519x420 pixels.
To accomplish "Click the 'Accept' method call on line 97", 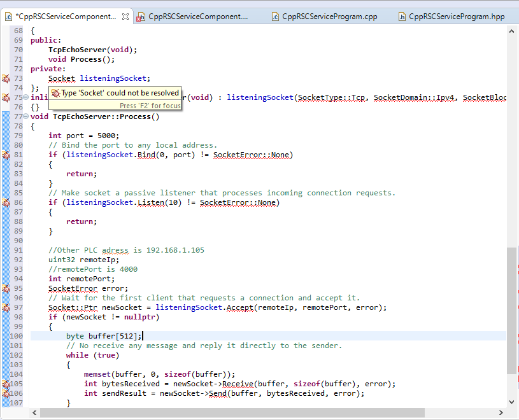I will pos(240,307).
